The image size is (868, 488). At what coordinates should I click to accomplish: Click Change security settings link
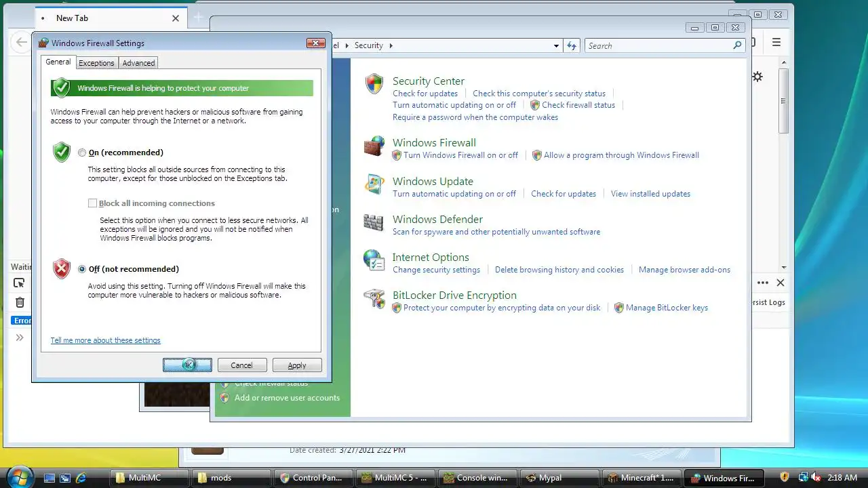tap(436, 270)
